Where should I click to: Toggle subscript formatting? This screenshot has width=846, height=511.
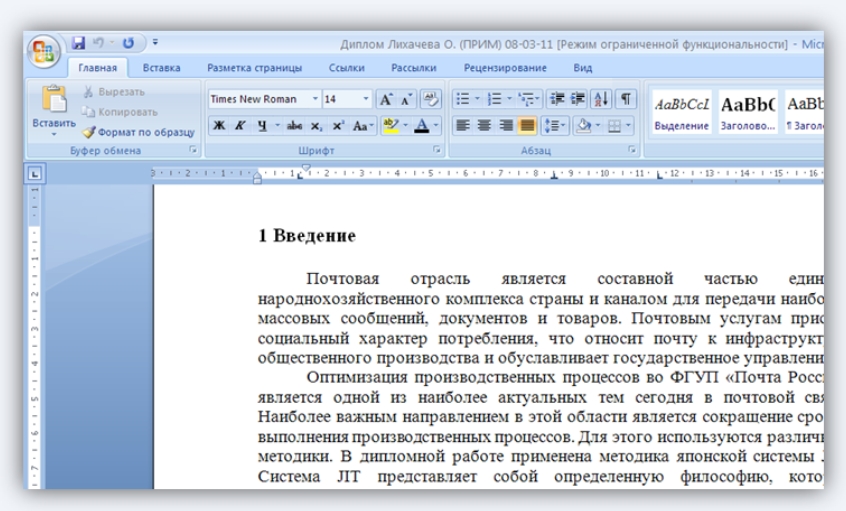pos(316,126)
